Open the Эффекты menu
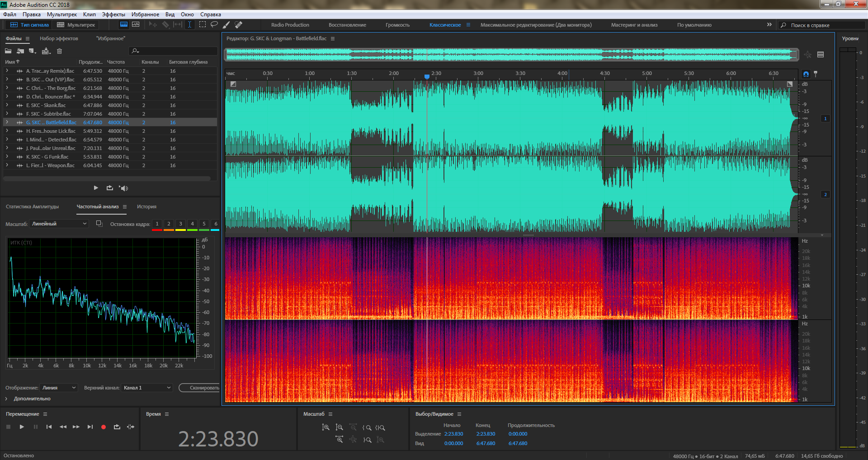The width and height of the screenshot is (868, 460). pyautogui.click(x=113, y=14)
